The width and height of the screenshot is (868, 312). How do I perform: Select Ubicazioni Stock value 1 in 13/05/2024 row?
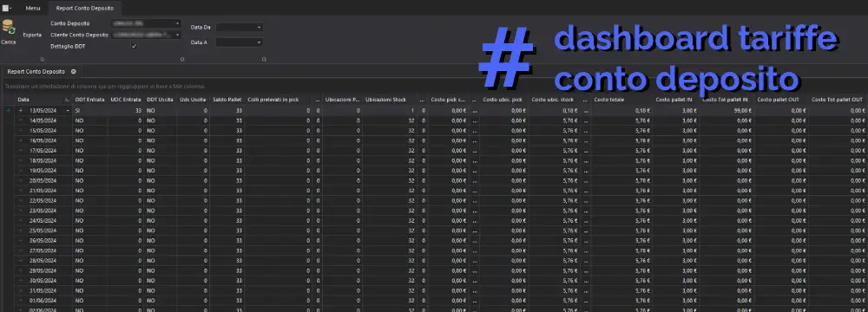click(391, 111)
